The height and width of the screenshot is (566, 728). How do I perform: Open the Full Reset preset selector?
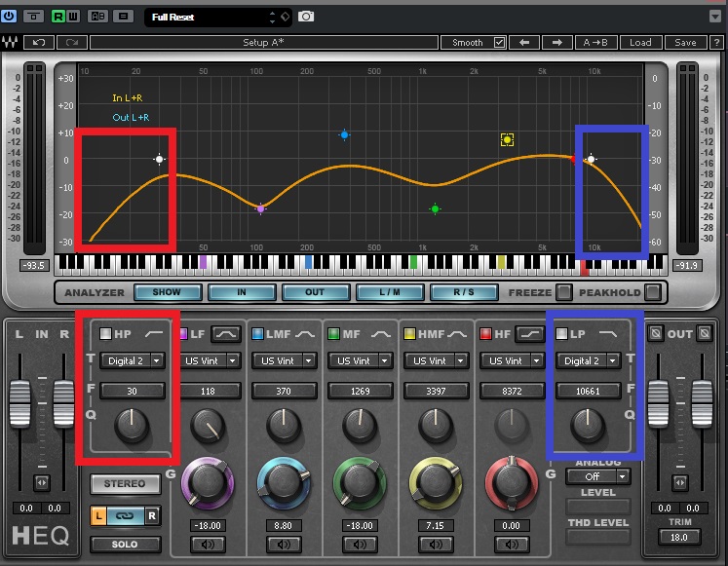click(x=218, y=18)
